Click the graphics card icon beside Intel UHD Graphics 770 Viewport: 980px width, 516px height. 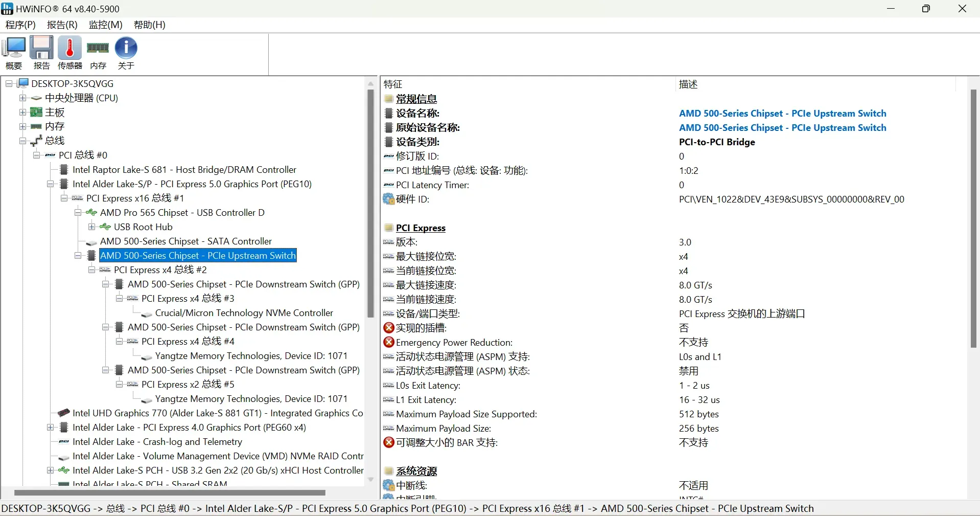pos(64,413)
